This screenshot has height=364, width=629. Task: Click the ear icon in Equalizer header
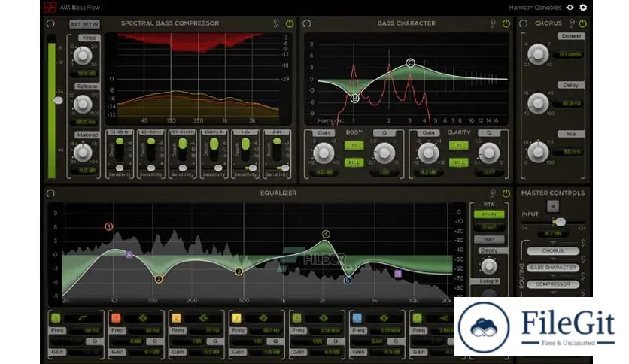point(492,193)
